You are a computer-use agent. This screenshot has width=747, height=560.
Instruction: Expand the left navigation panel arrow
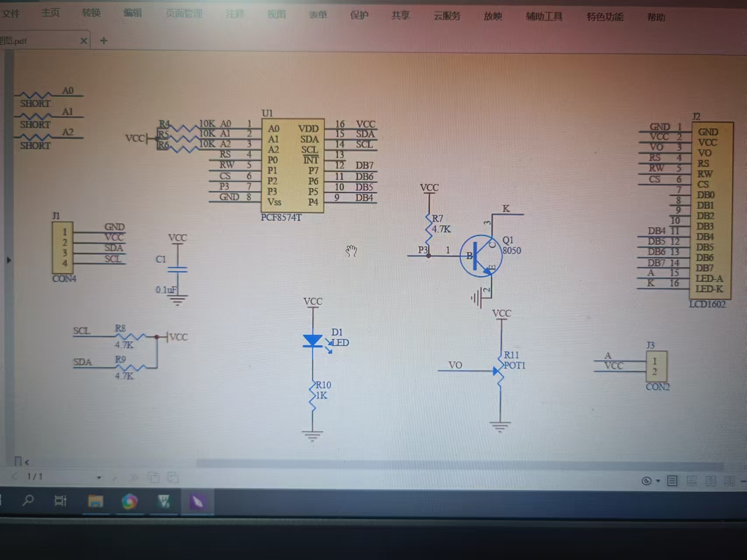(x=8, y=260)
